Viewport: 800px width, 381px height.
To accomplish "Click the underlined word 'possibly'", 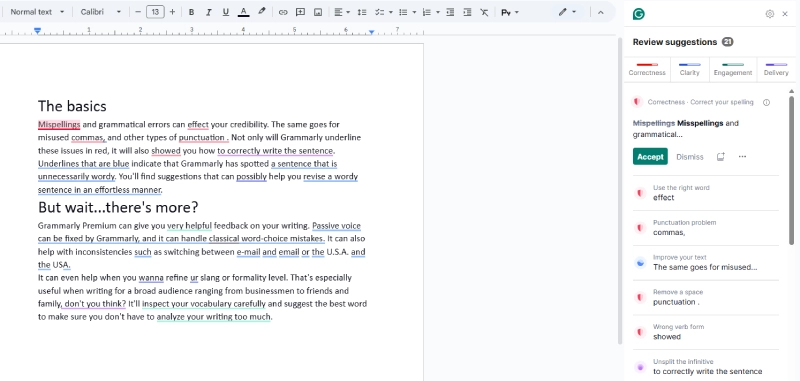I will tap(252, 177).
